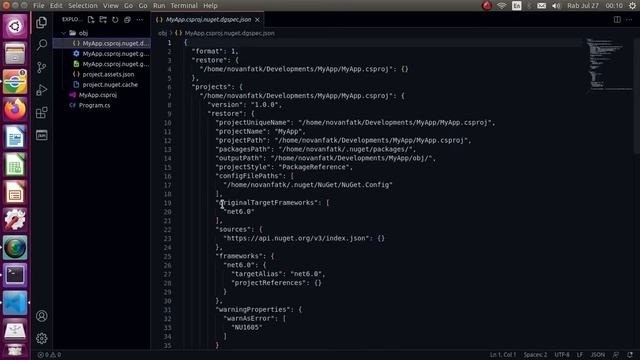Open Source Control view in activity bar
Image resolution: width=640 pixels, height=360 pixels.
coord(42,67)
